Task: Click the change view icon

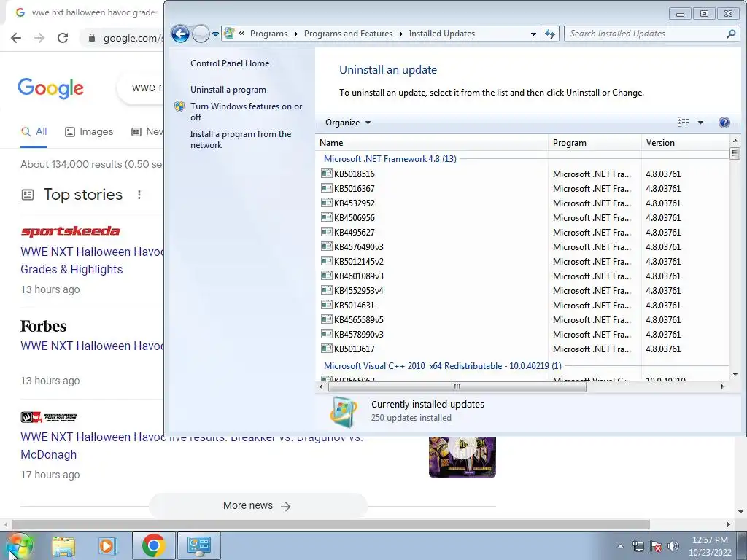Action: point(683,122)
